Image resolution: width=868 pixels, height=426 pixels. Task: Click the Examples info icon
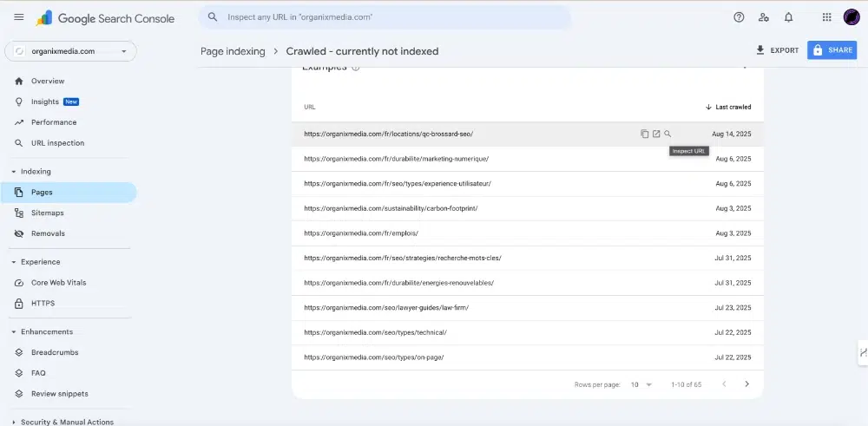click(355, 68)
